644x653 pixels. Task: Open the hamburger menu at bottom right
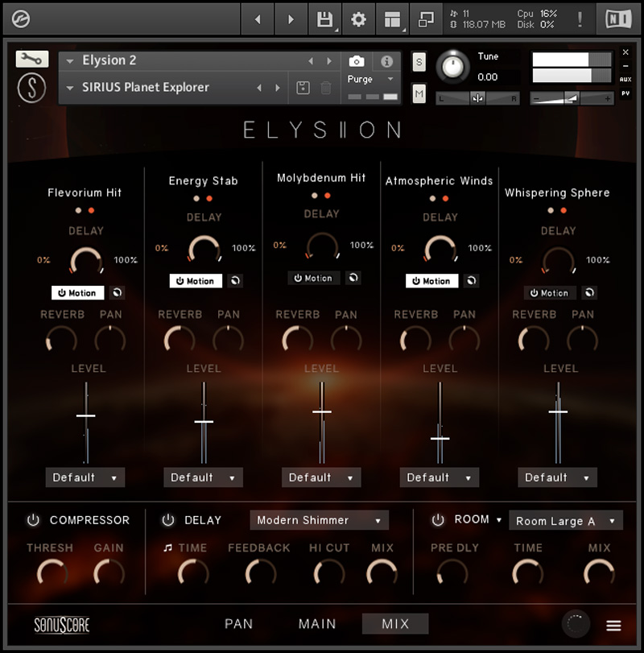(x=613, y=625)
